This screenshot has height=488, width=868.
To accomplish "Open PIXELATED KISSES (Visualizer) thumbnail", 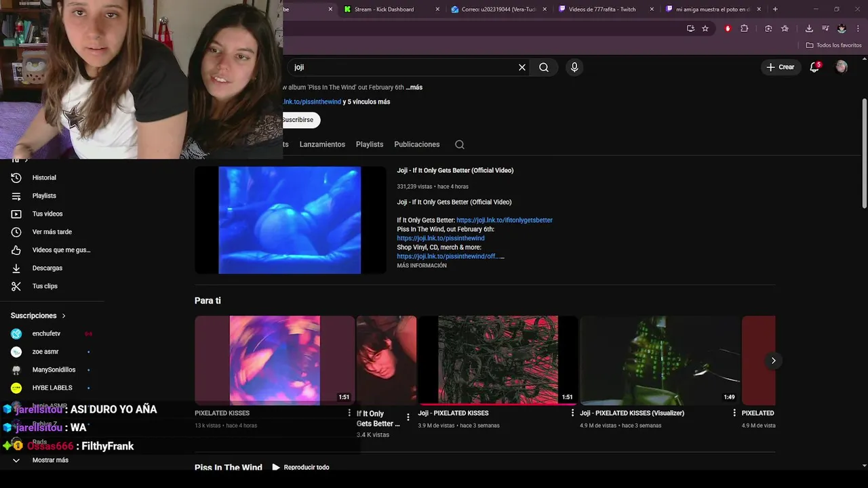I will 660,360.
